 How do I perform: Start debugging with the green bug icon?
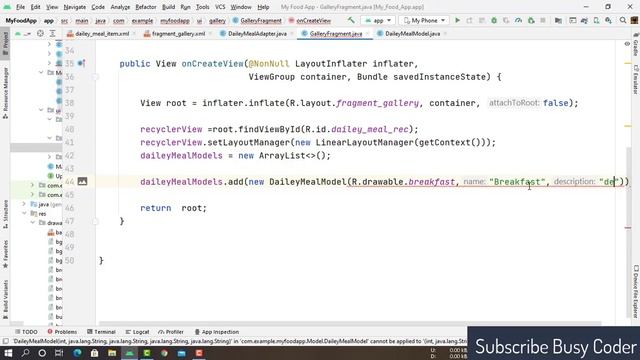coord(494,20)
